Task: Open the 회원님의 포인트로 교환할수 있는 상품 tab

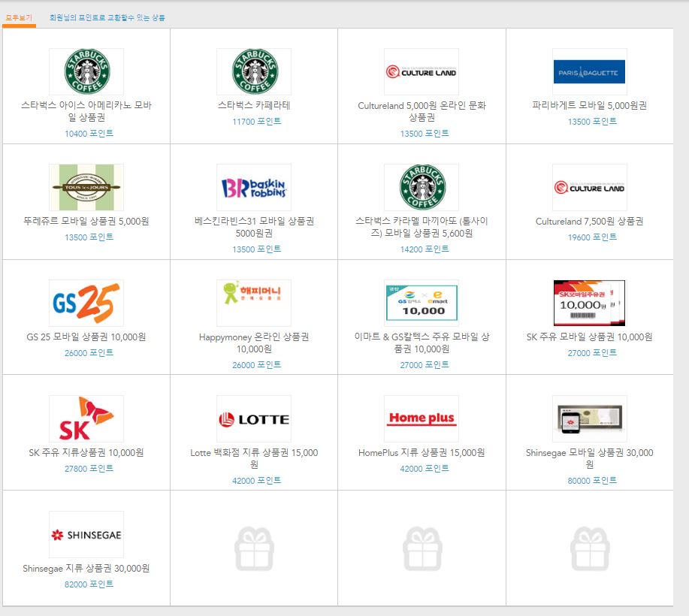Action: (107, 17)
